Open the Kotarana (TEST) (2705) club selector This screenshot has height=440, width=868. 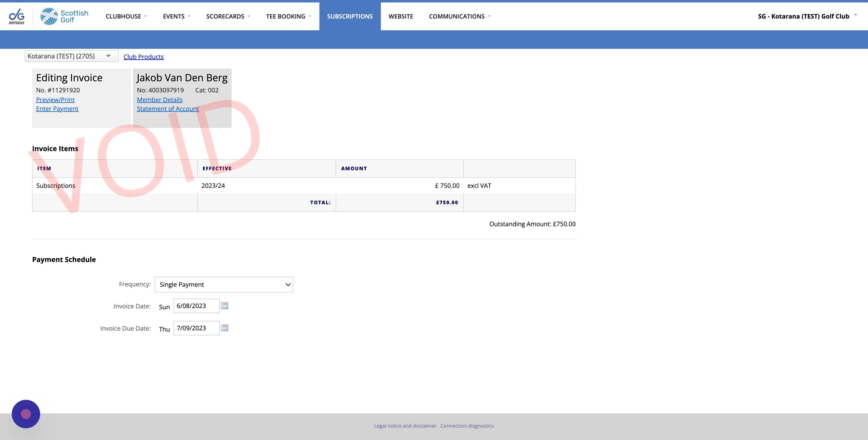click(x=71, y=56)
